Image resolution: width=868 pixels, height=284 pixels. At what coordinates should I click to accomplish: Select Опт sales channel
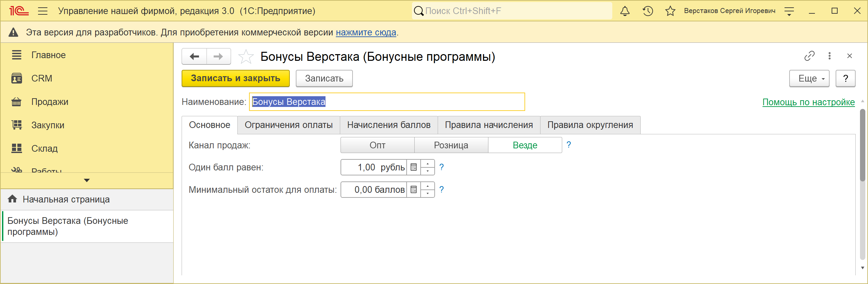377,145
